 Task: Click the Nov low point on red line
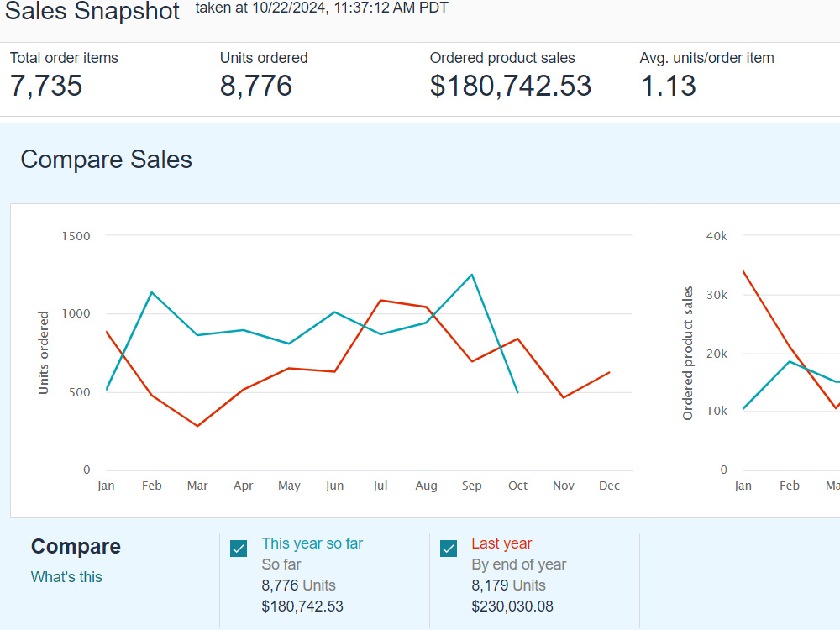point(564,397)
